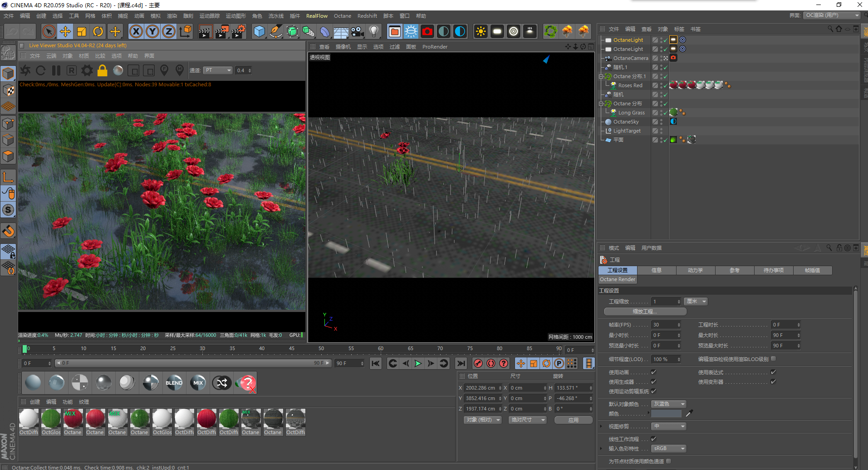
Task: Open the Octane menu
Action: point(343,16)
